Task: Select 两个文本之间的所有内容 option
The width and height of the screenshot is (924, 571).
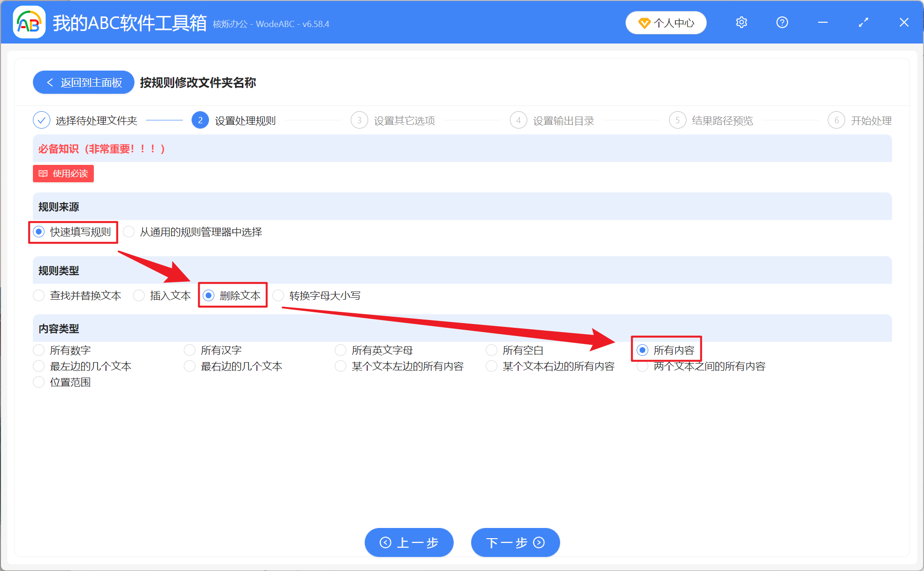Action: coord(642,366)
